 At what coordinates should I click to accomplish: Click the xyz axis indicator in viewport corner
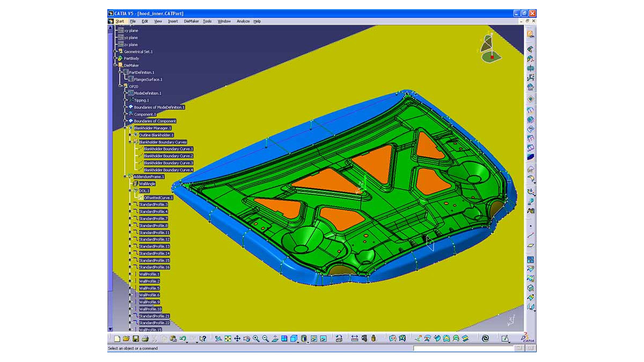tap(512, 320)
